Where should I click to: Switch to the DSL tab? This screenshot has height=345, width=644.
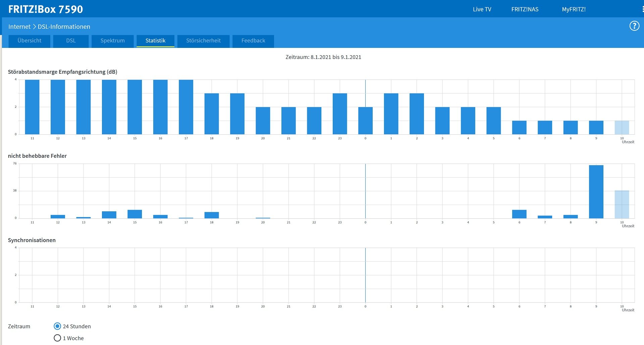pos(71,41)
